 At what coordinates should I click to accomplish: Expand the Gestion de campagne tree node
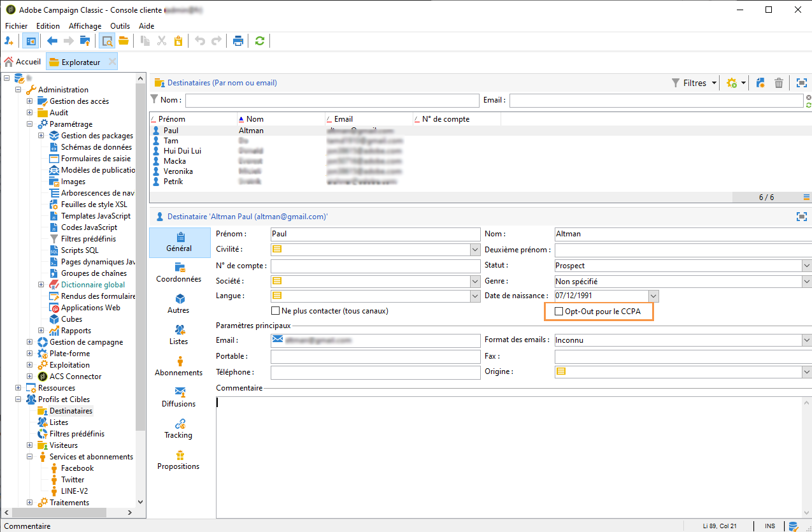tap(30, 342)
